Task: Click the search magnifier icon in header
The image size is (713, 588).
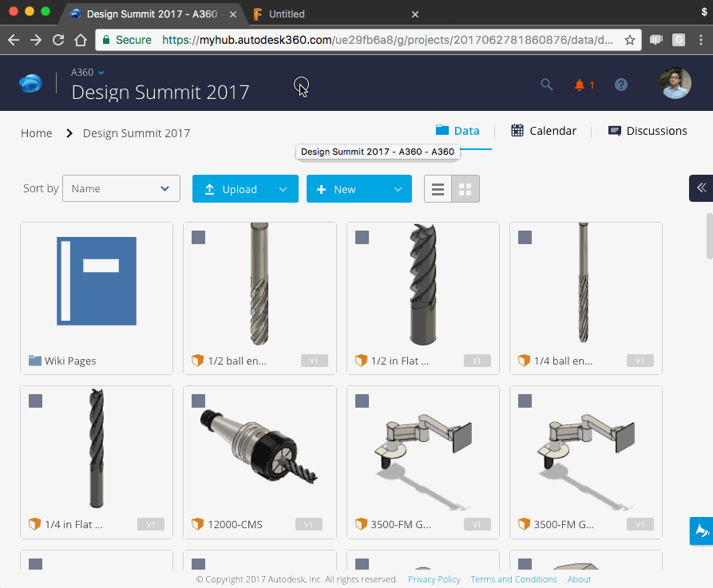Action: (547, 85)
